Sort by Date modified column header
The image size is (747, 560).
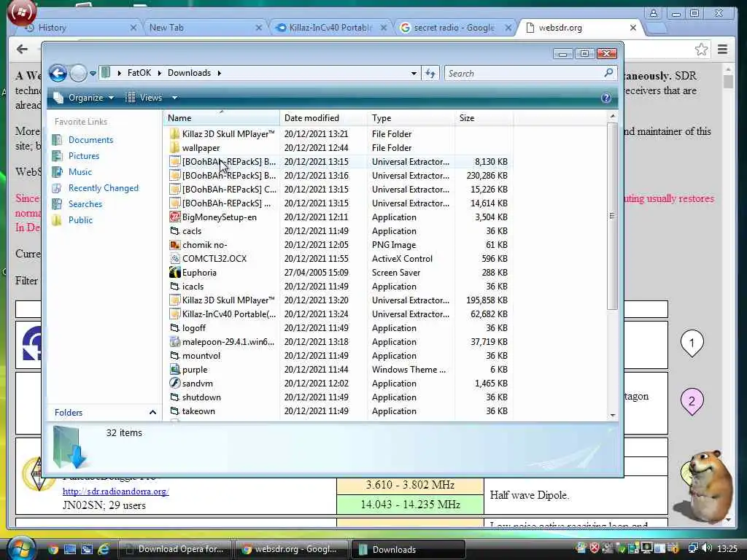point(323,117)
